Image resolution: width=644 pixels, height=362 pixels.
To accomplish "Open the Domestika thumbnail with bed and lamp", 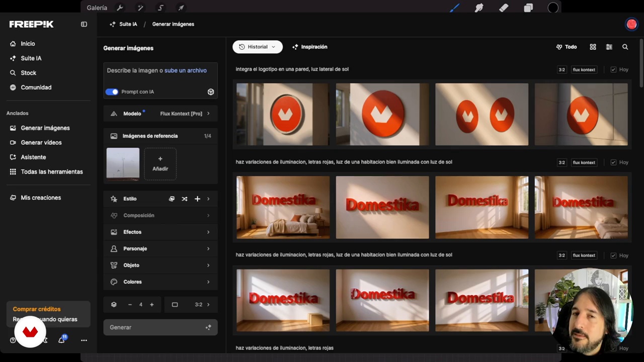I will [x=283, y=207].
